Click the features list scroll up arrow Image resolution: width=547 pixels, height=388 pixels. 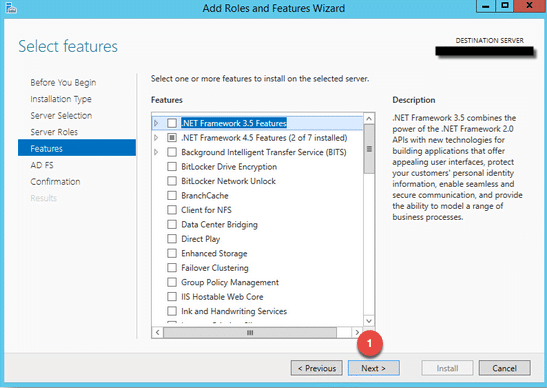pyautogui.click(x=369, y=119)
